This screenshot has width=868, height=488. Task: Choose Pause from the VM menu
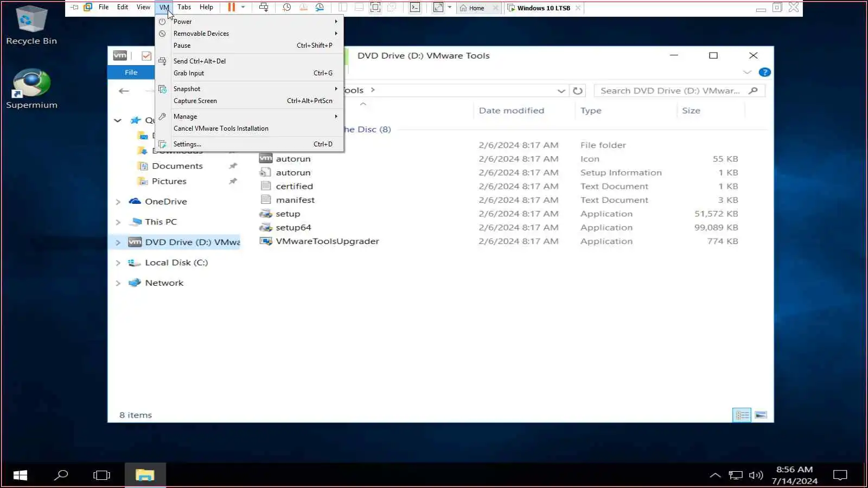(250, 46)
